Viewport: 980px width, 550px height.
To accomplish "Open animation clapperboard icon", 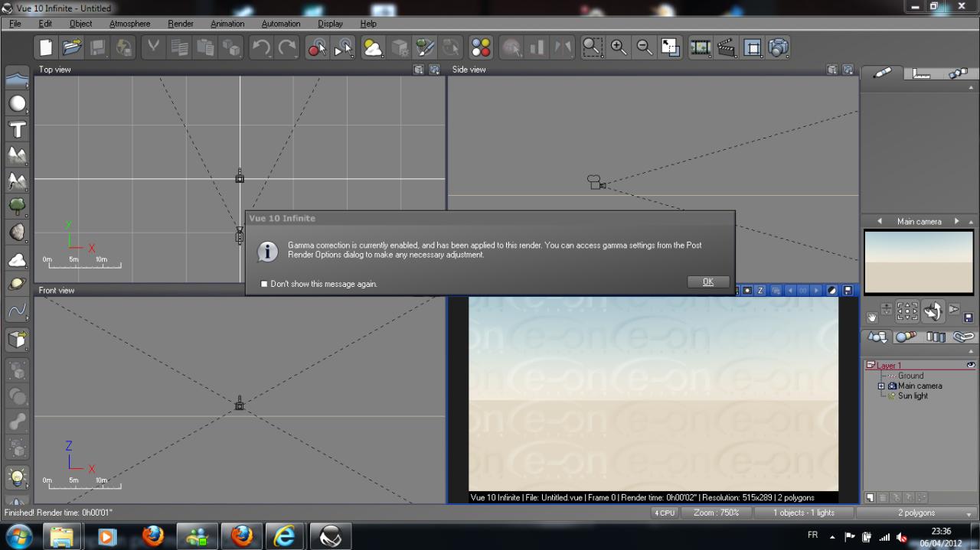I will point(727,47).
